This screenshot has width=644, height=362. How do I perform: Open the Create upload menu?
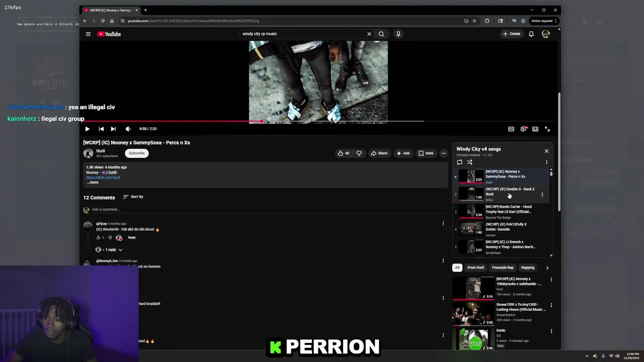511,34
